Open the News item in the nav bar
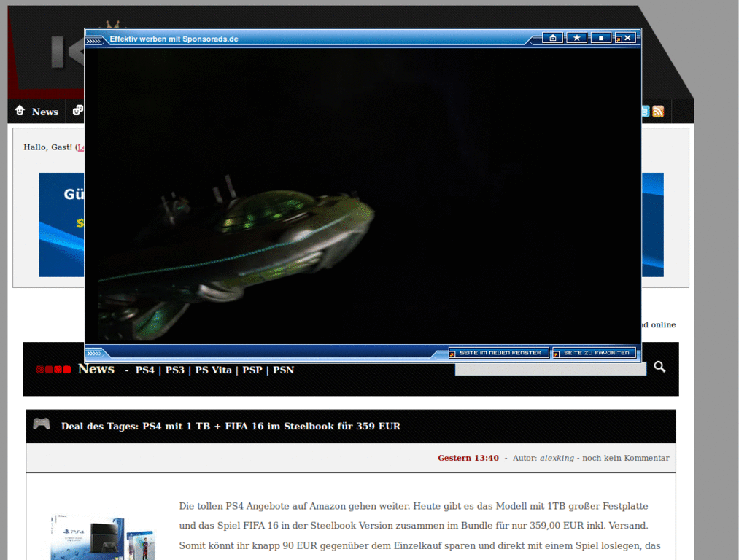The width and height of the screenshot is (747, 560). click(45, 112)
